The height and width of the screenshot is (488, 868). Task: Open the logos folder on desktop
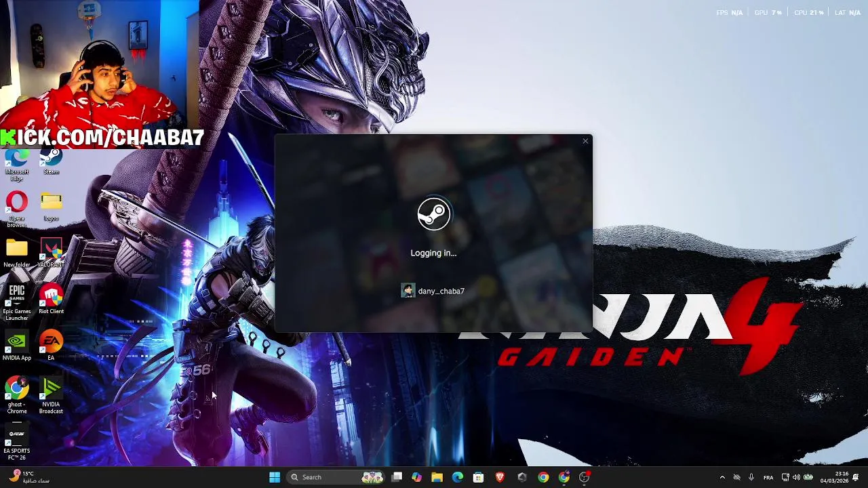click(51, 207)
